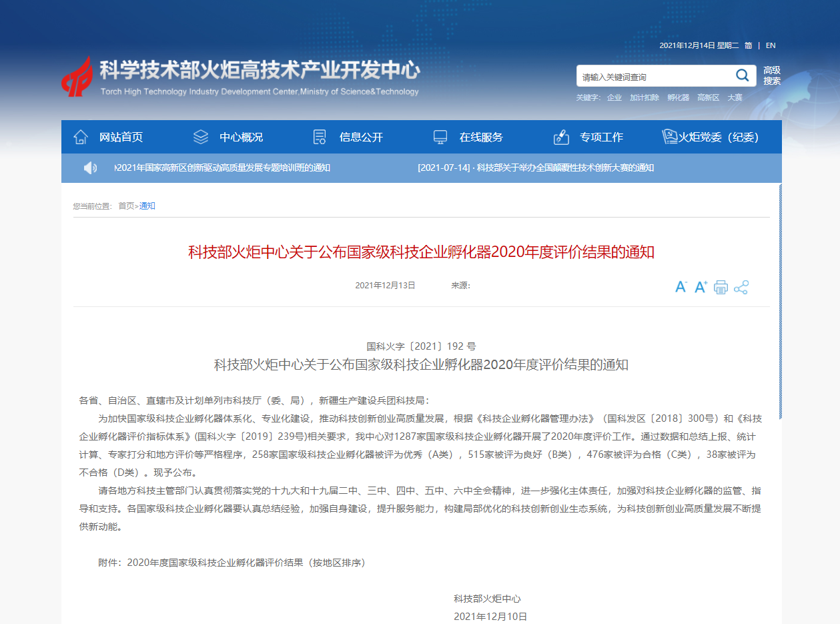840x624 pixels.
Task: Open the 信息公开 menu item
Action: 362,137
